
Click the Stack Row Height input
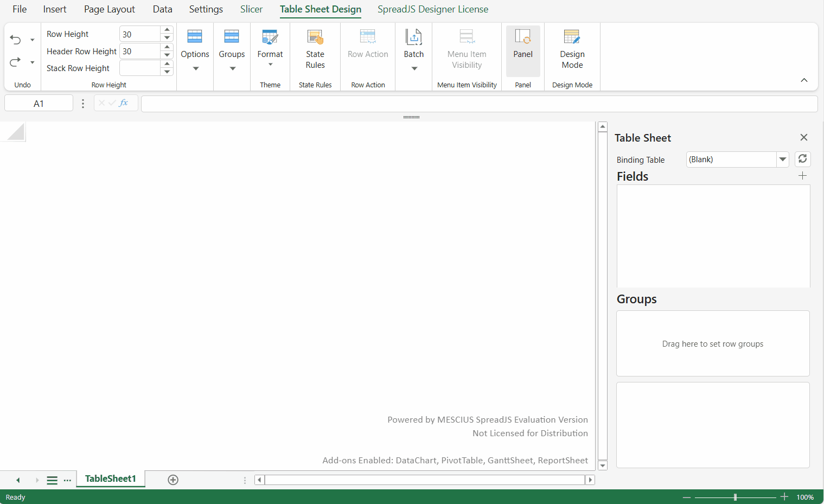tap(140, 68)
